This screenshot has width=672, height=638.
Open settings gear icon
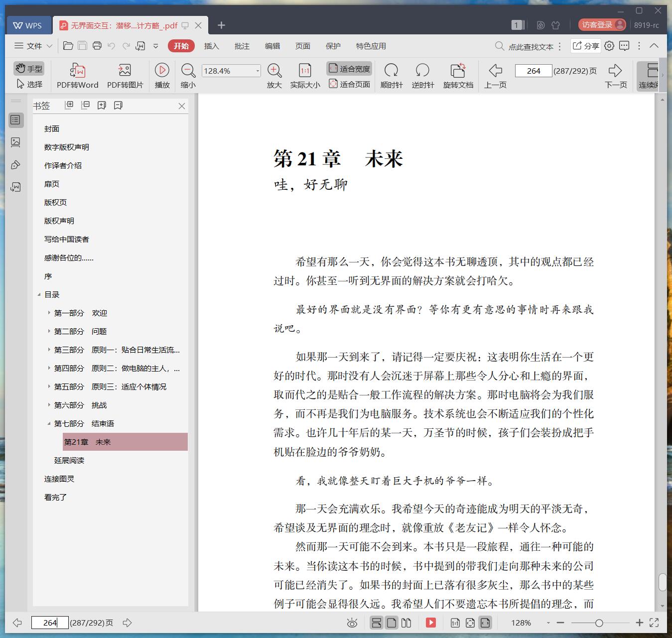(x=609, y=46)
